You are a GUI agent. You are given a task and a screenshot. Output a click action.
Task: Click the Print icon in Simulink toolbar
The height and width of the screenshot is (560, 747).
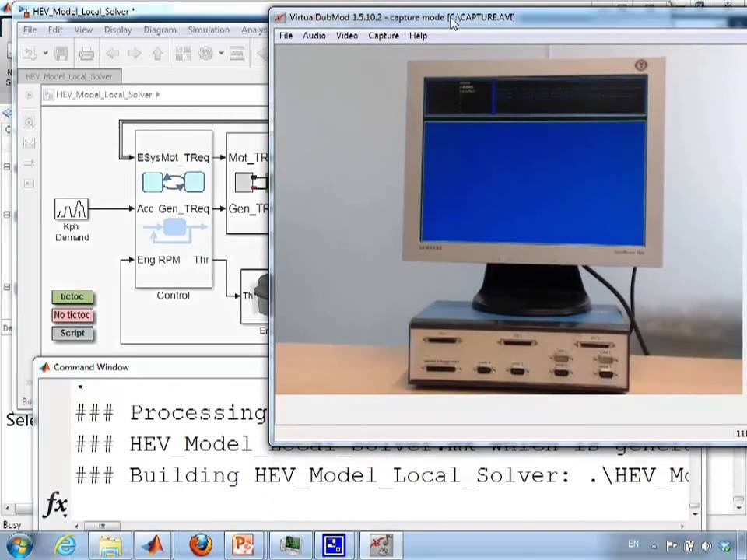pyautogui.click(x=86, y=54)
